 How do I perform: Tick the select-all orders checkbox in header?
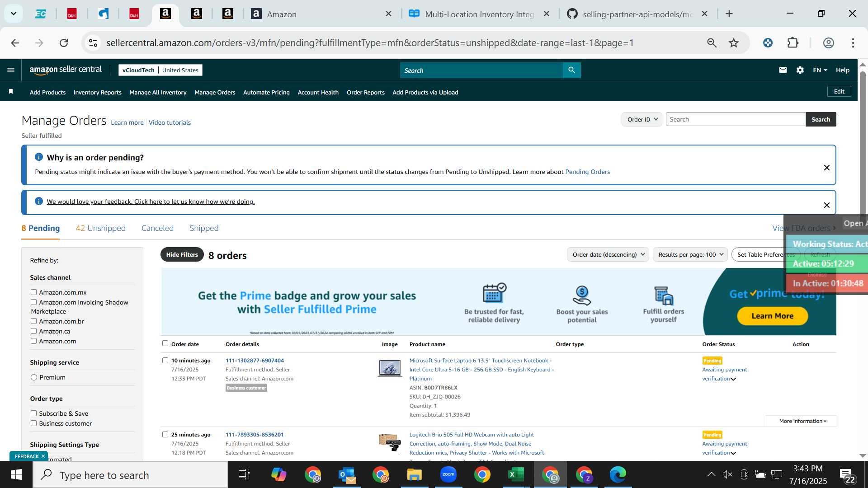pyautogui.click(x=165, y=343)
